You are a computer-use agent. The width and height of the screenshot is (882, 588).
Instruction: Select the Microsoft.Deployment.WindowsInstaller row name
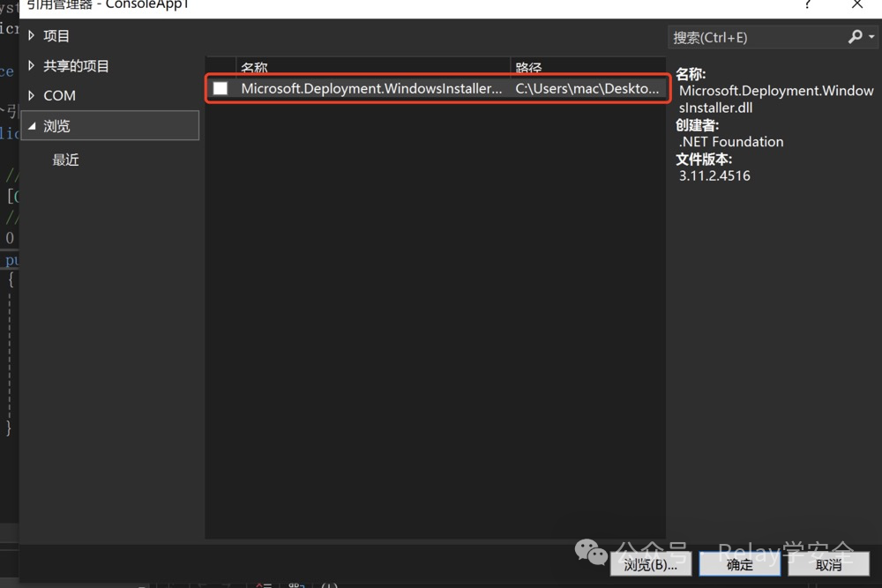pos(371,88)
